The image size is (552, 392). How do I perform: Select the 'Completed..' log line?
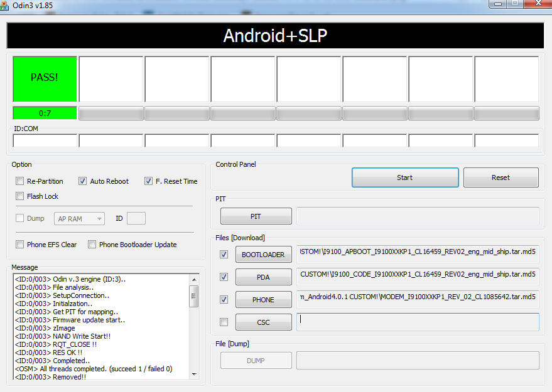(53, 361)
